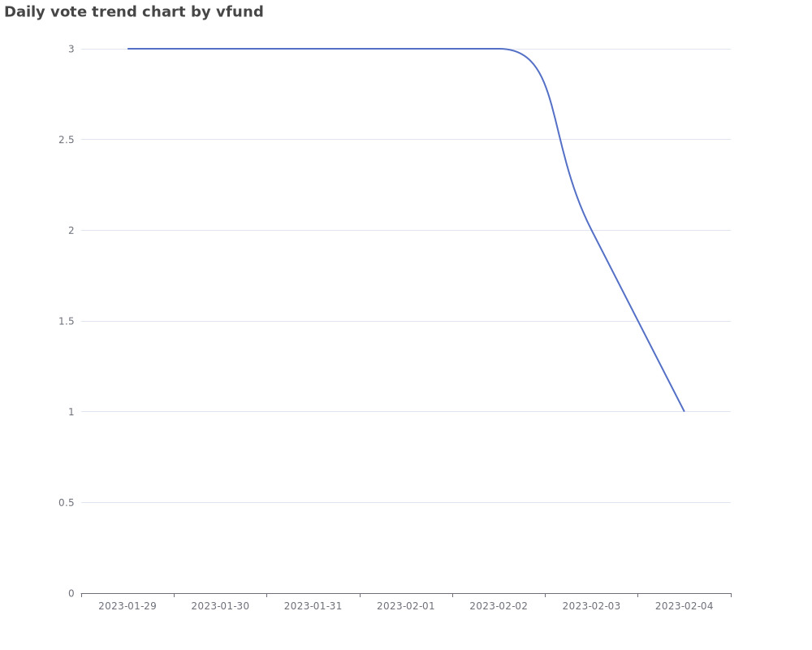
Task: Click the y-axis label 1
Action: 71,412
